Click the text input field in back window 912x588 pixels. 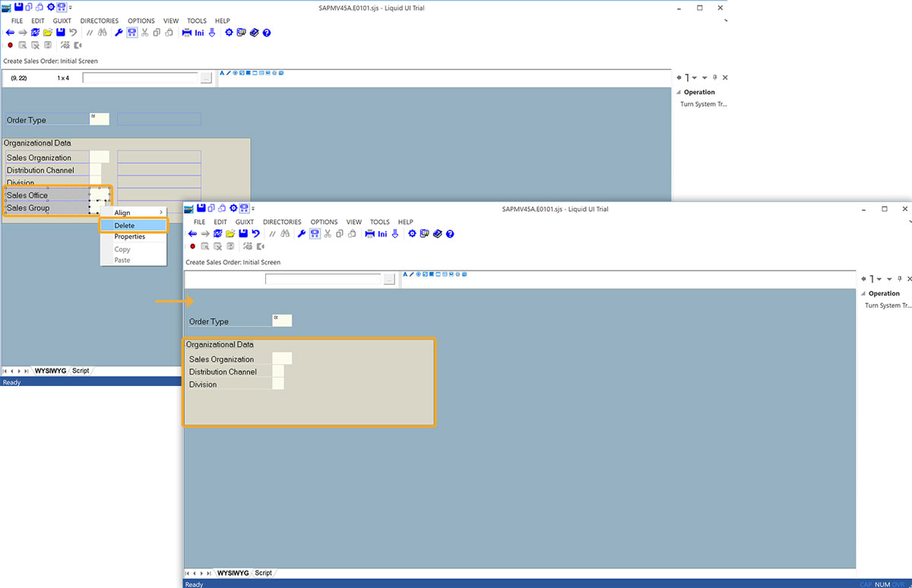tap(141, 77)
